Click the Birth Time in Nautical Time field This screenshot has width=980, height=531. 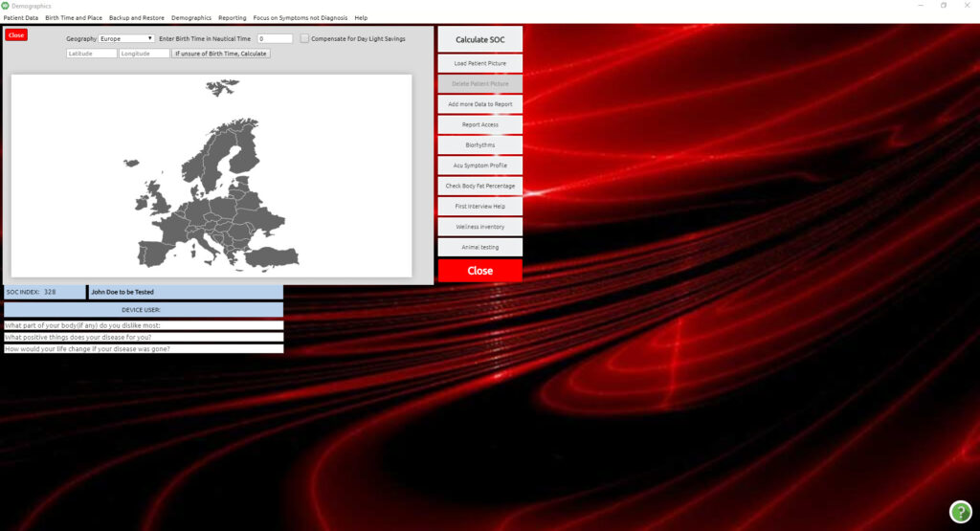pos(275,38)
